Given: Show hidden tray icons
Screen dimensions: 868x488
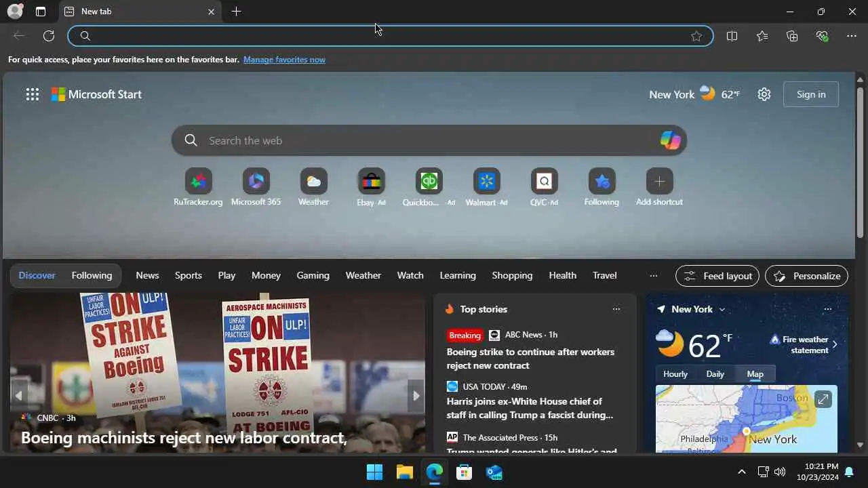Looking at the screenshot, I should click(741, 472).
